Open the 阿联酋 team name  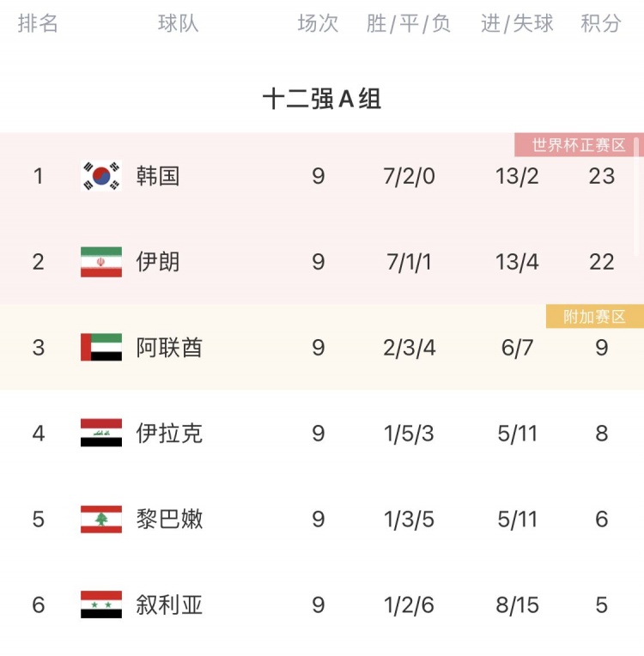pos(169,348)
